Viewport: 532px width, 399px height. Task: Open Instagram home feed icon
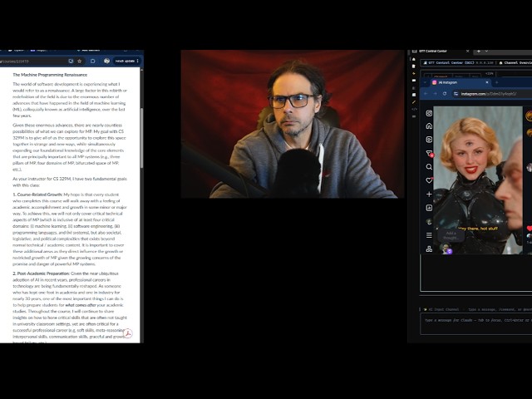click(x=429, y=126)
